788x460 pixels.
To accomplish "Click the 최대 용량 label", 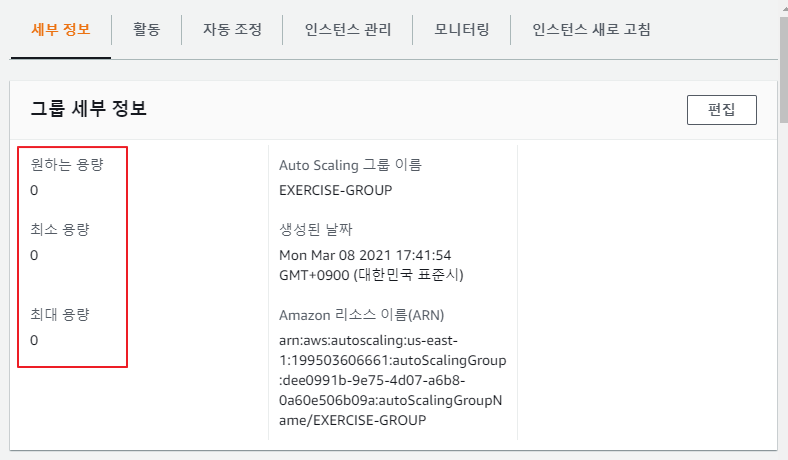I will [x=60, y=315].
